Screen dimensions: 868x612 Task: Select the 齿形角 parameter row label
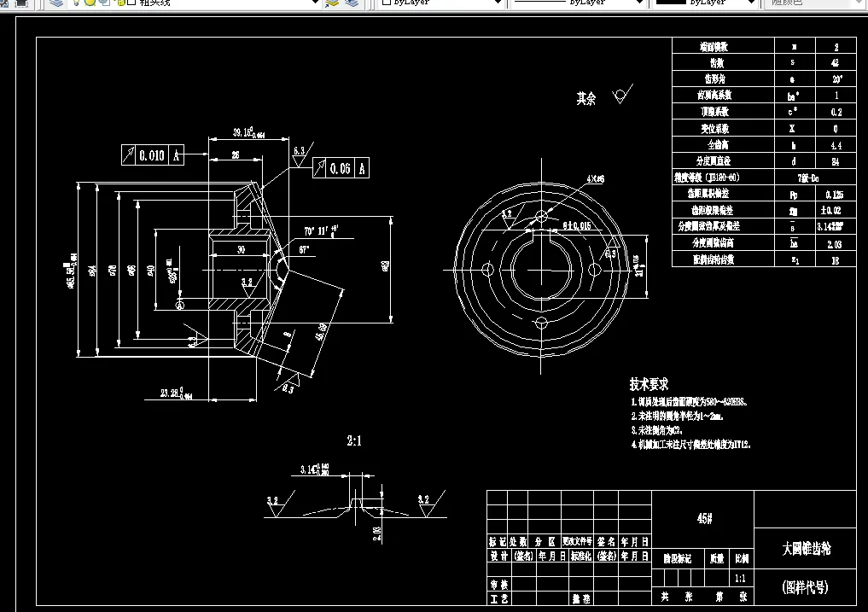pyautogui.click(x=714, y=79)
